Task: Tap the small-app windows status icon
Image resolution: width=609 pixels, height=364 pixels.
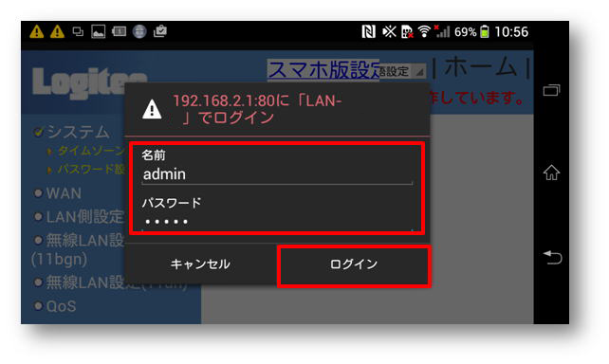Action: 78,31
